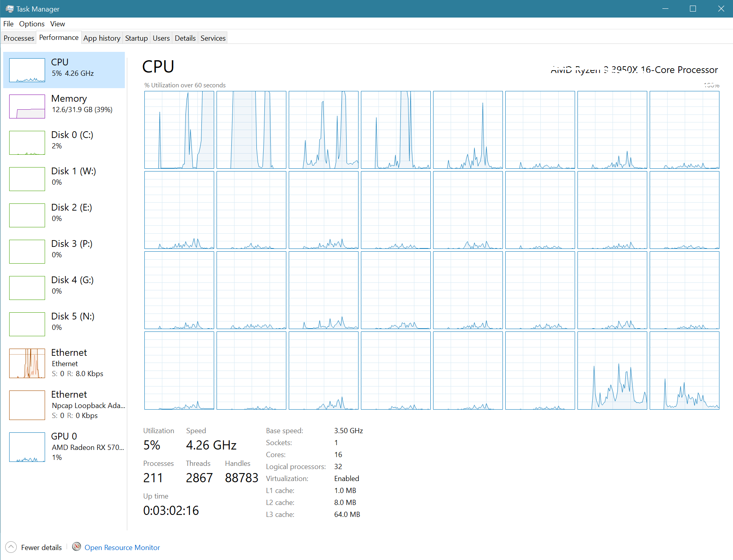The height and width of the screenshot is (560, 733).
Task: Click the Base speed 3.50 GHz value
Action: (x=349, y=431)
